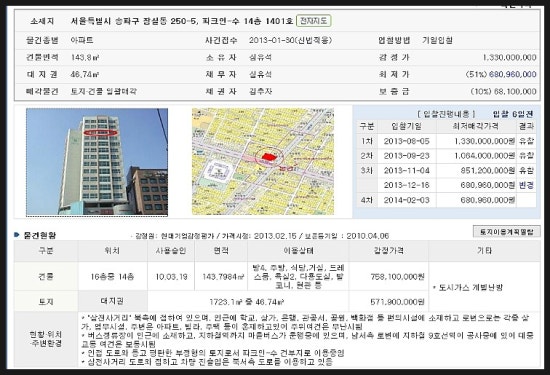Click the 변경 result link for 2013-12-16
The image size is (550, 375).
tap(526, 185)
